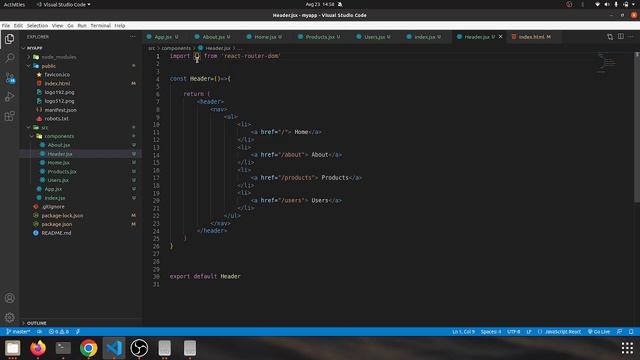Screen dimensions: 640x360
Task: Open the Explorer view in activity bar
Action: pos(9,39)
